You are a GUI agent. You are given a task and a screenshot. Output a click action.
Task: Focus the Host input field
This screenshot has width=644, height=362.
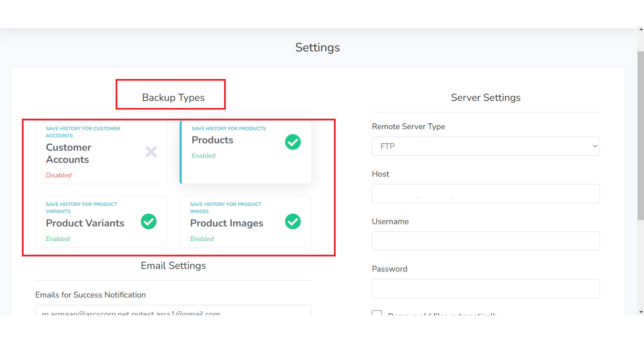tap(485, 194)
